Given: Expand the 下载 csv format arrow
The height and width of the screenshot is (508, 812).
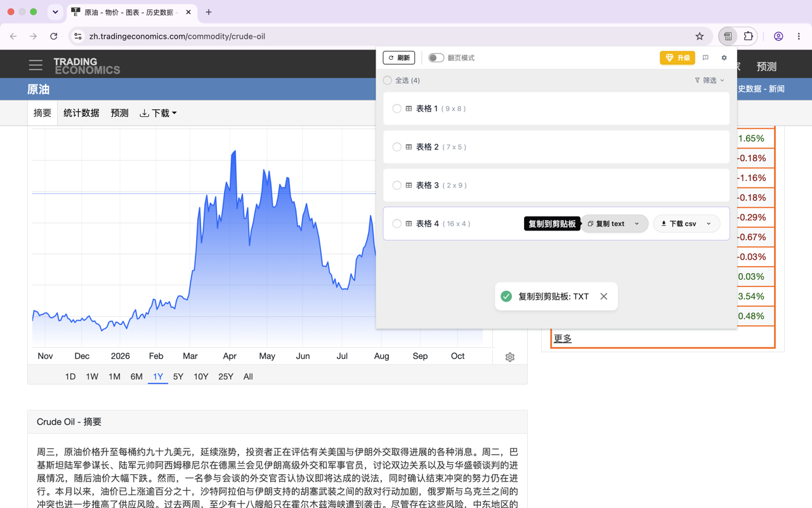Looking at the screenshot, I should click(709, 224).
